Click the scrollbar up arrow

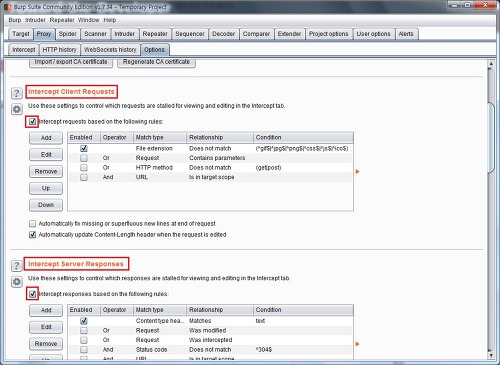(x=490, y=64)
